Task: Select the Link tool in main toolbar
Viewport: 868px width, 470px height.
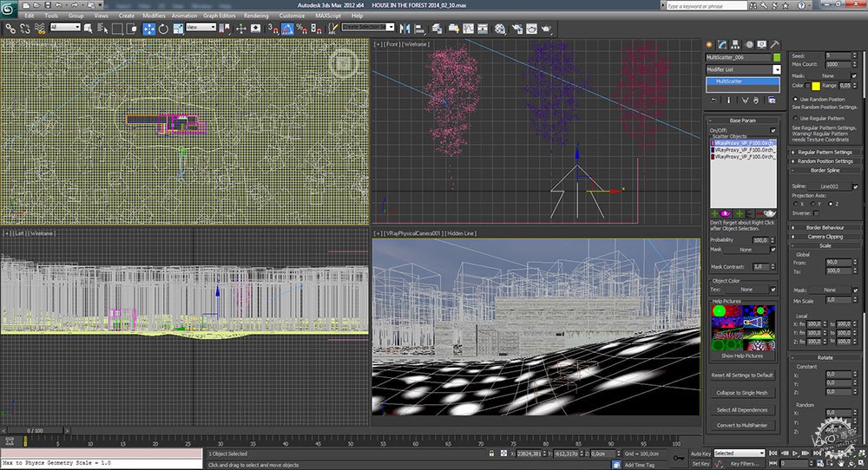Action: click(10, 29)
